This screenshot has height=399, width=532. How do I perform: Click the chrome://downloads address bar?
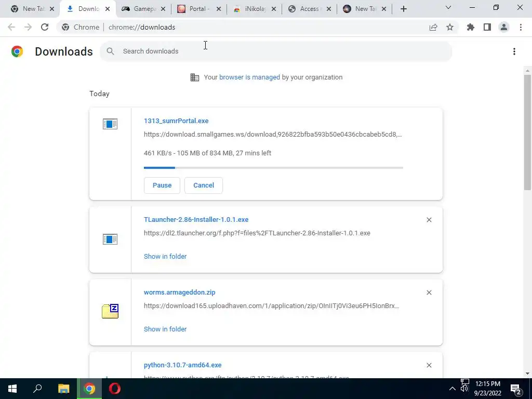coord(142,27)
